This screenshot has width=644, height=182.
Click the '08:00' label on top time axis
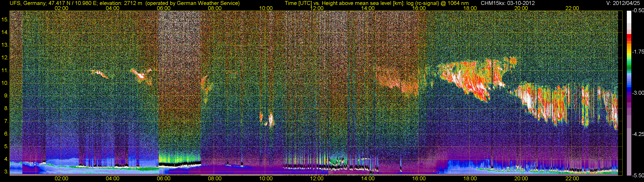click(215, 8)
